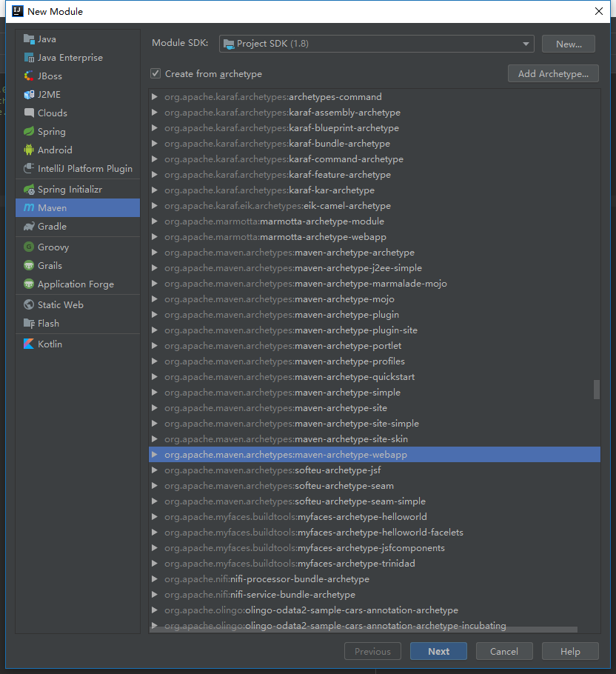This screenshot has width=616, height=674.
Task: Click the Spring leaf icon
Action: 29,132
